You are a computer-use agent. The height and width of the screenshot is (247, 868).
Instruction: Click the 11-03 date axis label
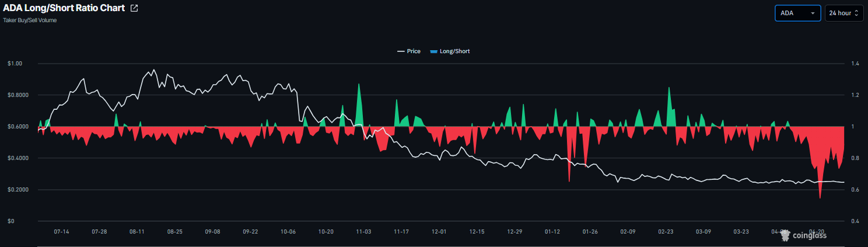(x=363, y=232)
